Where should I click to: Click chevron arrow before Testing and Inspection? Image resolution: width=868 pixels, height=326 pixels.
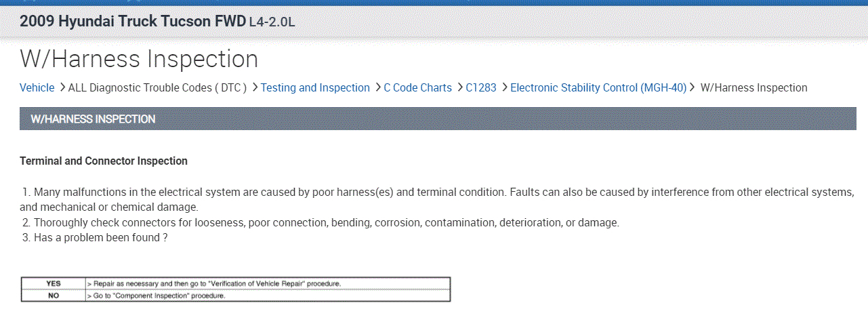(x=255, y=87)
